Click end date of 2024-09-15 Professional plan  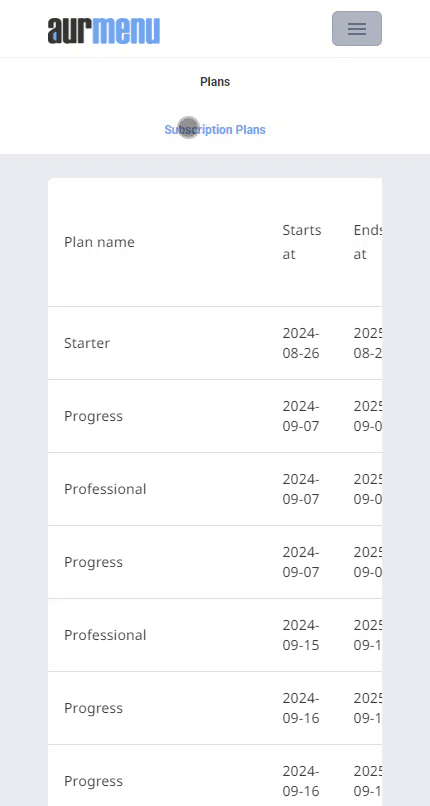tap(367, 635)
